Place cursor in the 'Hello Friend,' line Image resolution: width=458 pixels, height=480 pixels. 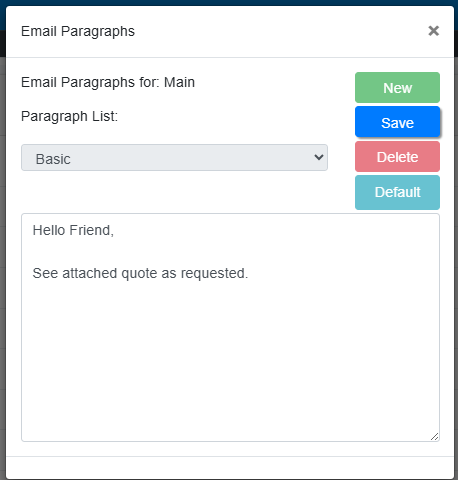click(73, 230)
